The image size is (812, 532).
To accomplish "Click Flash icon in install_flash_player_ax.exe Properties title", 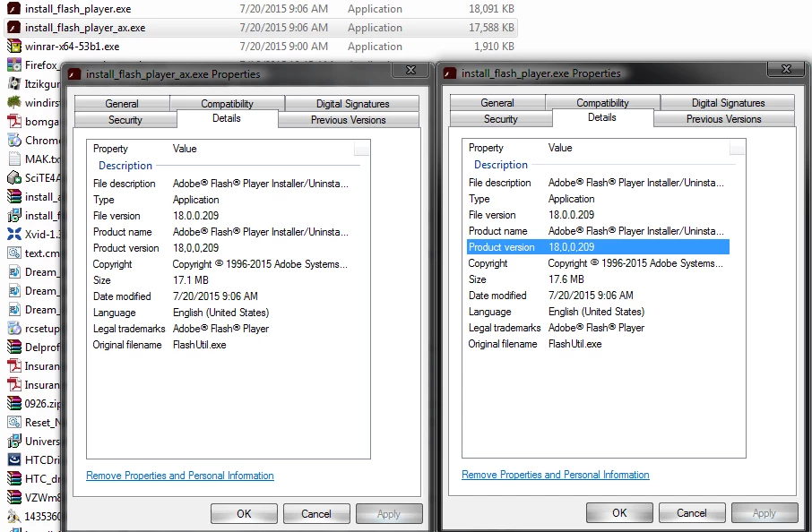I will [74, 74].
